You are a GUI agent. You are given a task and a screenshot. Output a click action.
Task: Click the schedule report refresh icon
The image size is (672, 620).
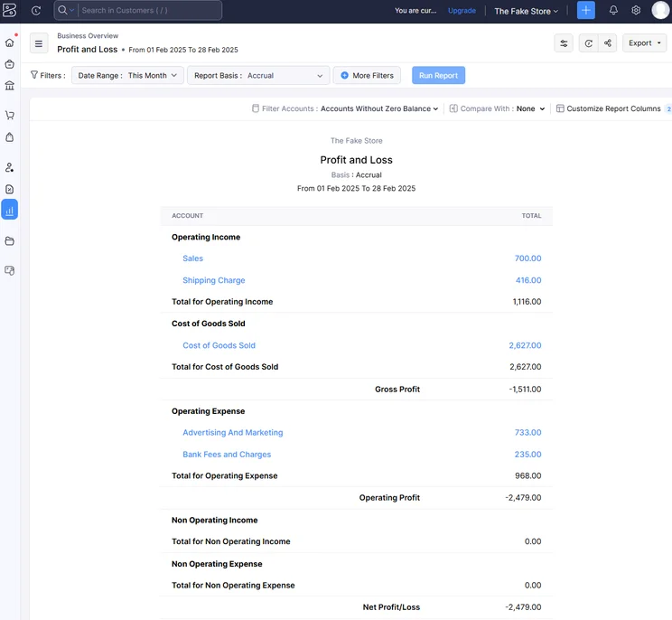click(x=588, y=42)
